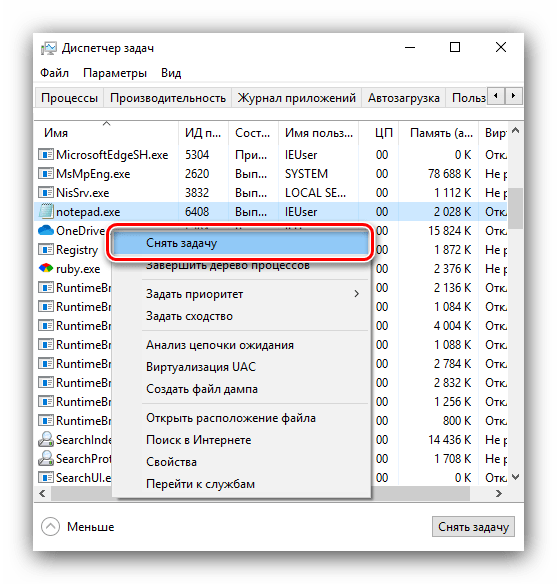Viewport: 557px width, 584px height.
Task: Click the SearchUI.exe process icon
Action: pyautogui.click(x=46, y=477)
